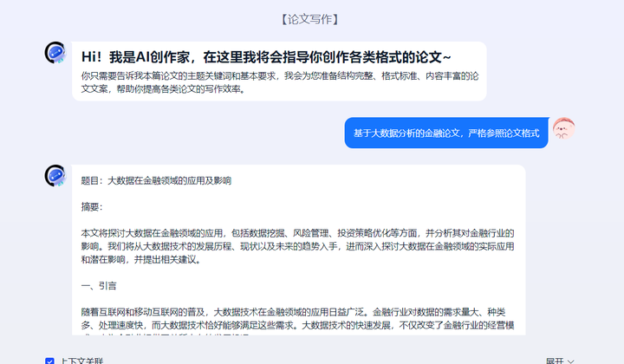This screenshot has height=364, width=624.
Task: Click the 上下文关联 label text
Action: tap(82, 361)
